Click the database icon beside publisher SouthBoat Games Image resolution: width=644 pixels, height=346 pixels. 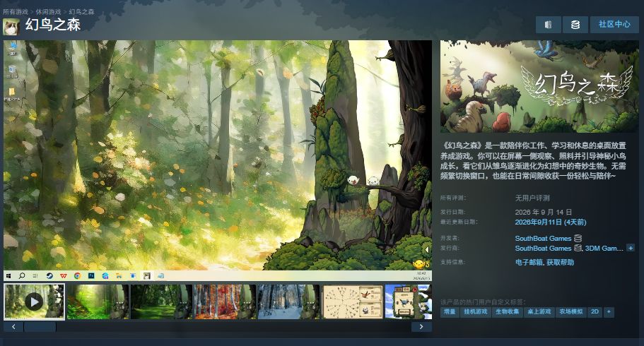click(578, 248)
